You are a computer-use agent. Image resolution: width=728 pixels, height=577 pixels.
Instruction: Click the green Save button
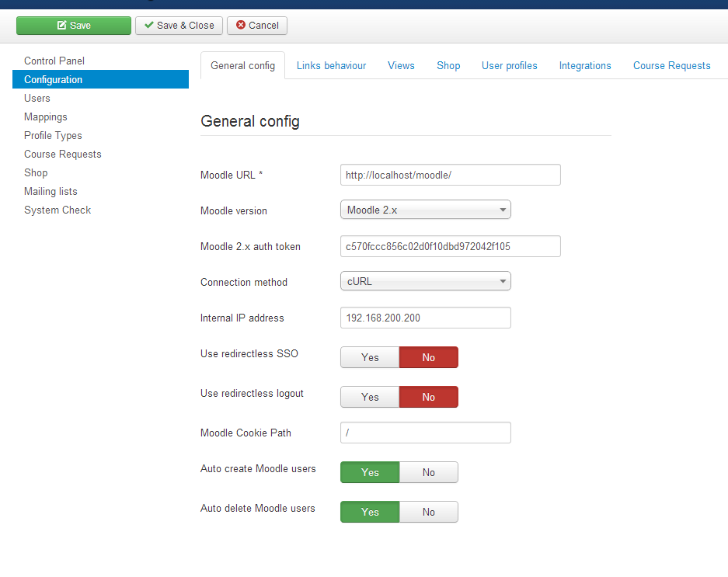(x=74, y=26)
